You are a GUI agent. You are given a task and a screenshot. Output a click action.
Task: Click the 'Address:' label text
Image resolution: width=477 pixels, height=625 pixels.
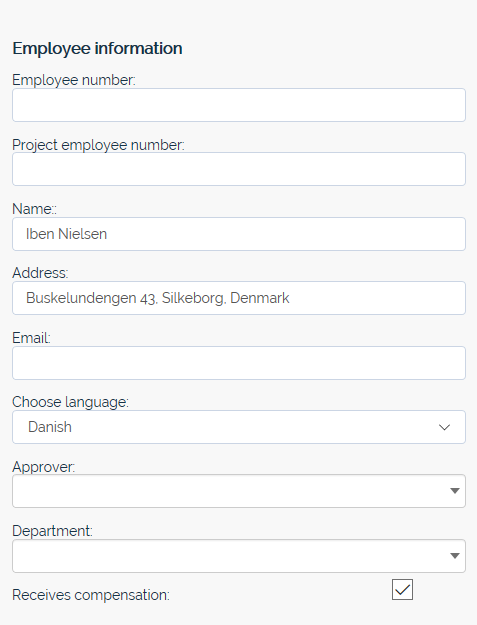pyautogui.click(x=40, y=273)
